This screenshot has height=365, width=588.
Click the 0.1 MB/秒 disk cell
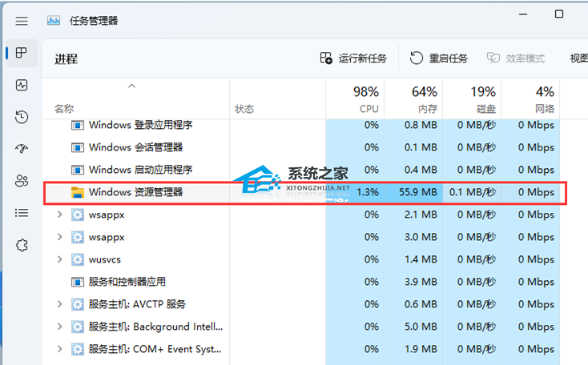(x=473, y=192)
